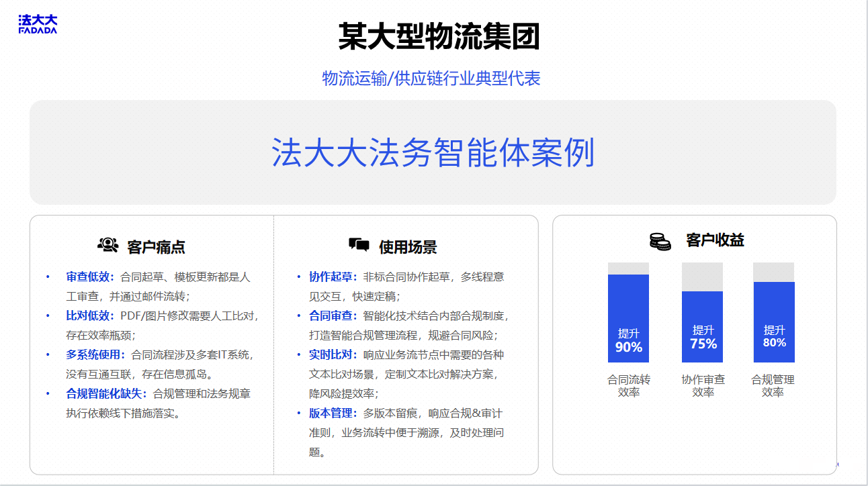This screenshot has height=486, width=868.
Task: Click the 提升 80% bar
Action: pyautogui.click(x=774, y=322)
